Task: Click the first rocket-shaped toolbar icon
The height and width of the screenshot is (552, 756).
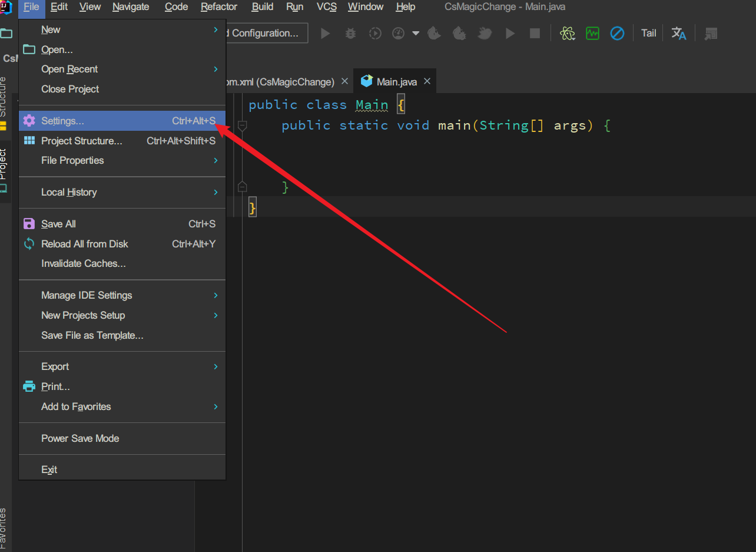Action: coord(434,34)
